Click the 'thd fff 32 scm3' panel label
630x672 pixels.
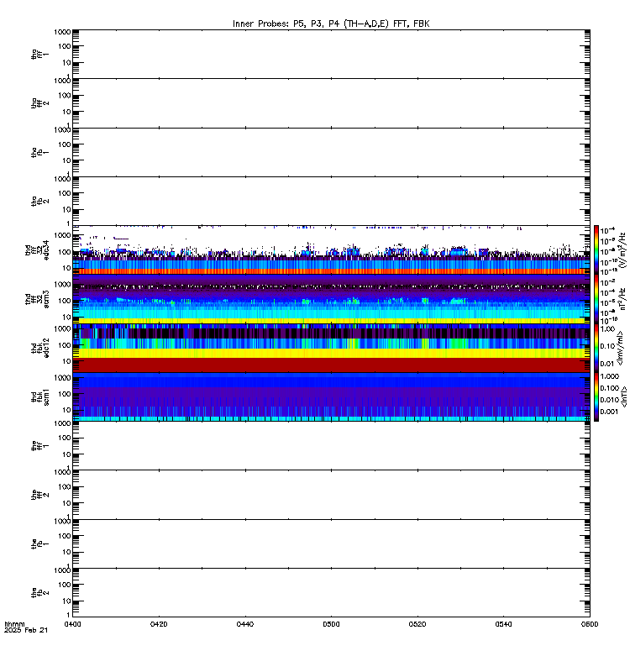37,299
